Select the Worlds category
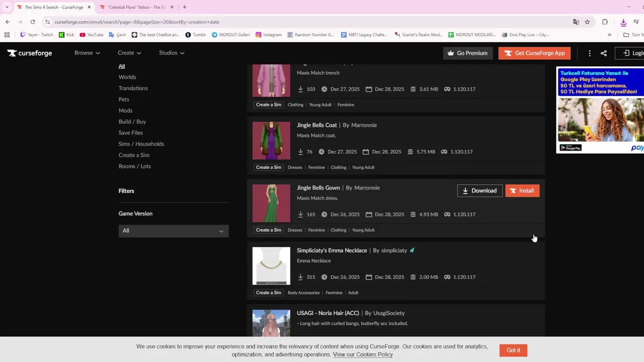 (127, 77)
